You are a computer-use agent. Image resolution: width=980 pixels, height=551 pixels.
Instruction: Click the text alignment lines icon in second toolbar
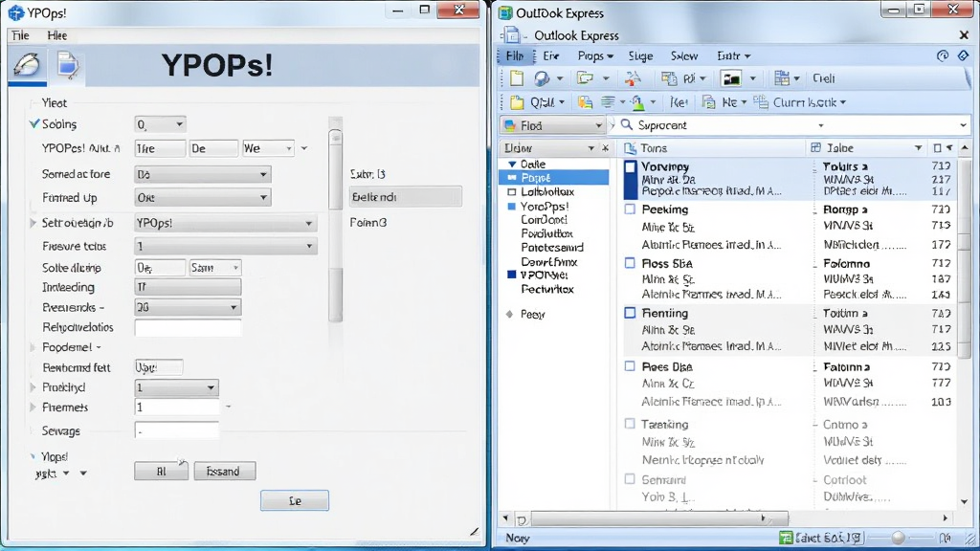click(608, 101)
